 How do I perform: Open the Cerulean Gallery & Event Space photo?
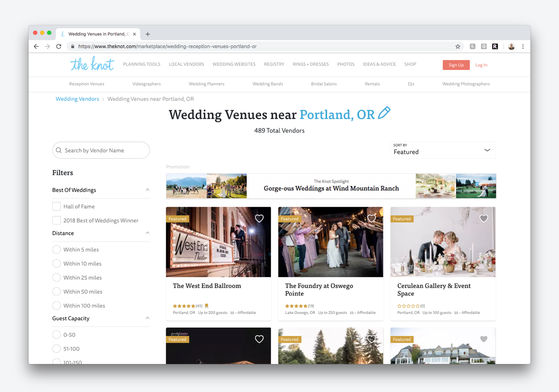pyautogui.click(x=443, y=242)
